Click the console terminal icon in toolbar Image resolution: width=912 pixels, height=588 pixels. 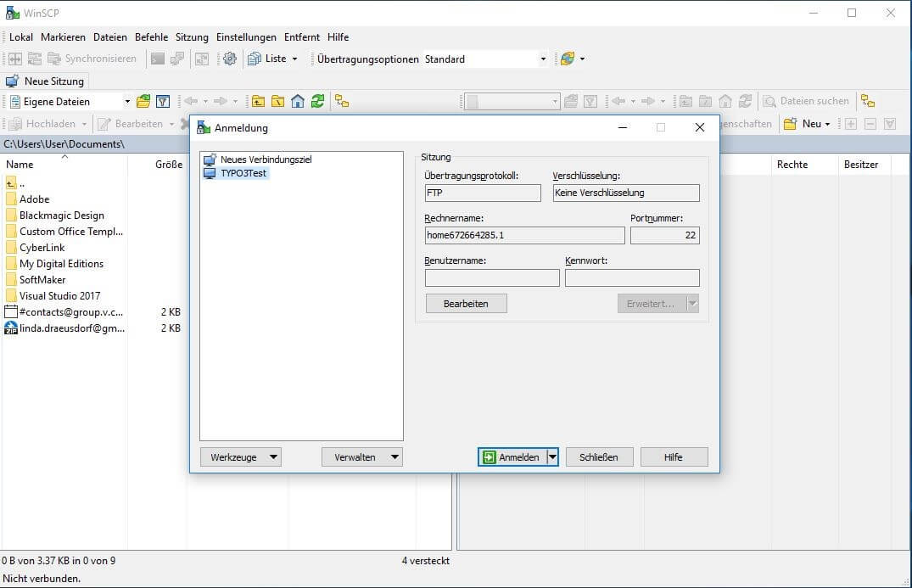coord(158,59)
